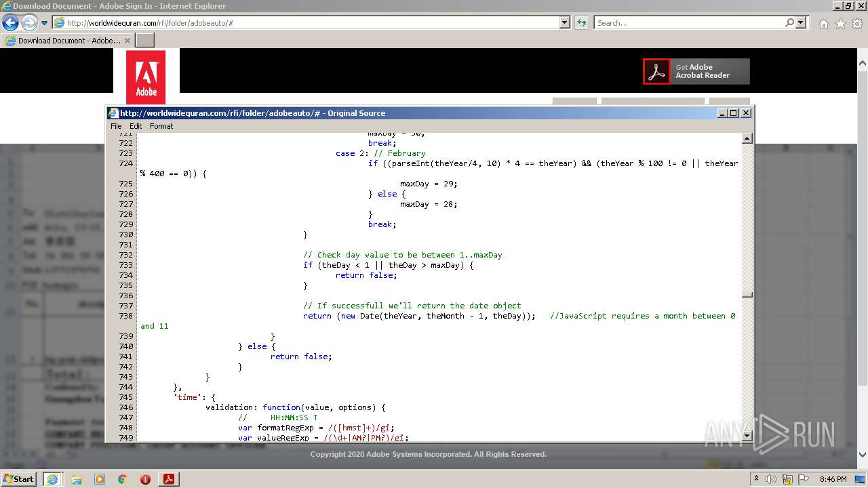Click the 'maxDay = 28;' code line
Image resolution: width=868 pixels, height=488 pixels.
point(429,204)
